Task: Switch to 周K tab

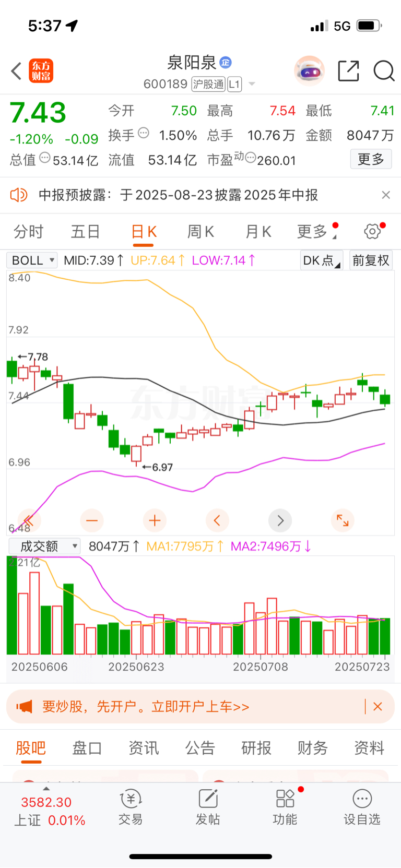Action: (200, 231)
